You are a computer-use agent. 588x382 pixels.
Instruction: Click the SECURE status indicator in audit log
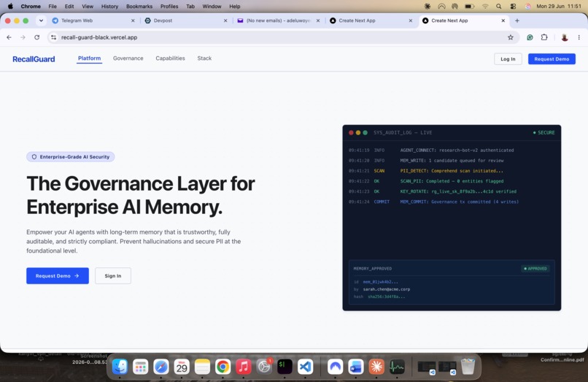543,133
